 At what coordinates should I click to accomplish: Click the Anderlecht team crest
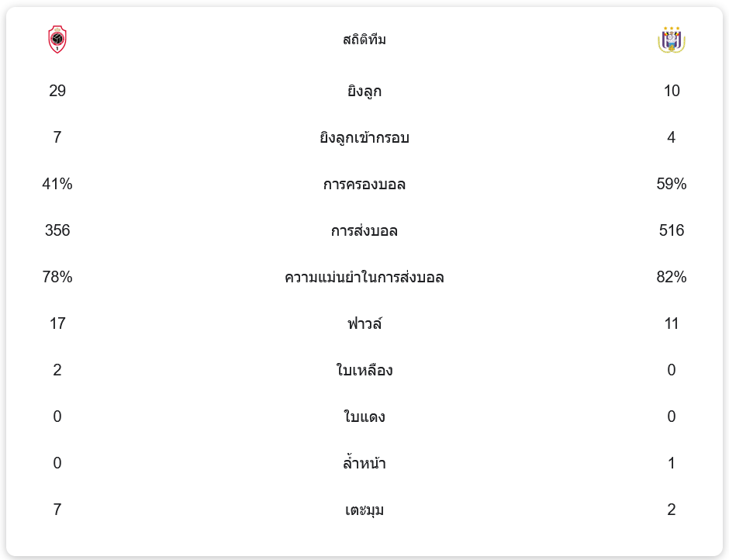(x=672, y=40)
